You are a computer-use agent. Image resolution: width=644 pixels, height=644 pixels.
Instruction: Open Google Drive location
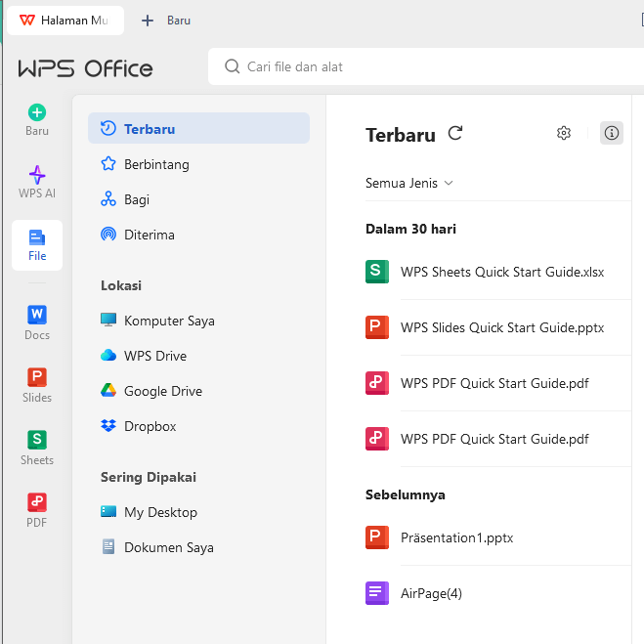[x=198, y=391]
